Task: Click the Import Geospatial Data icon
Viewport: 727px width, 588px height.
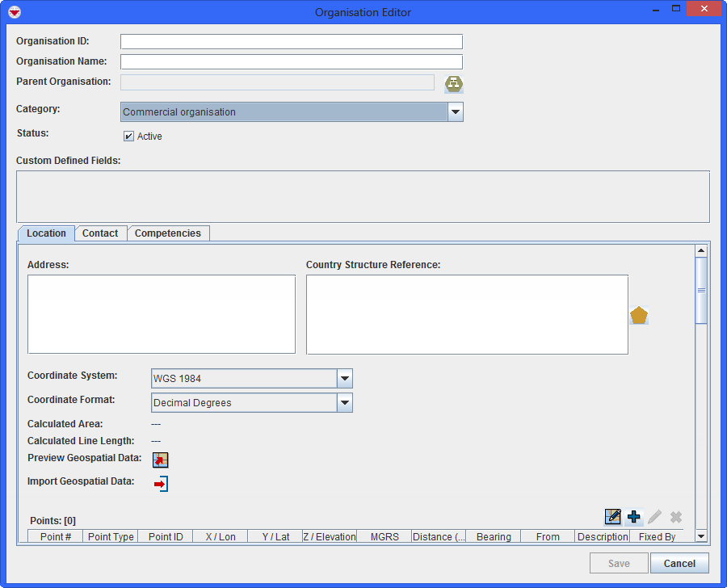Action: pos(160,484)
